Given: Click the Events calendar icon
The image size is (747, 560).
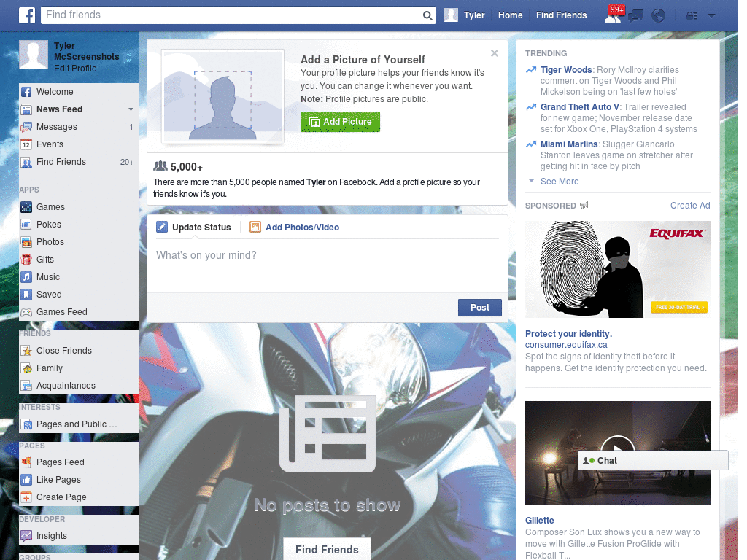Looking at the screenshot, I should coord(26,144).
